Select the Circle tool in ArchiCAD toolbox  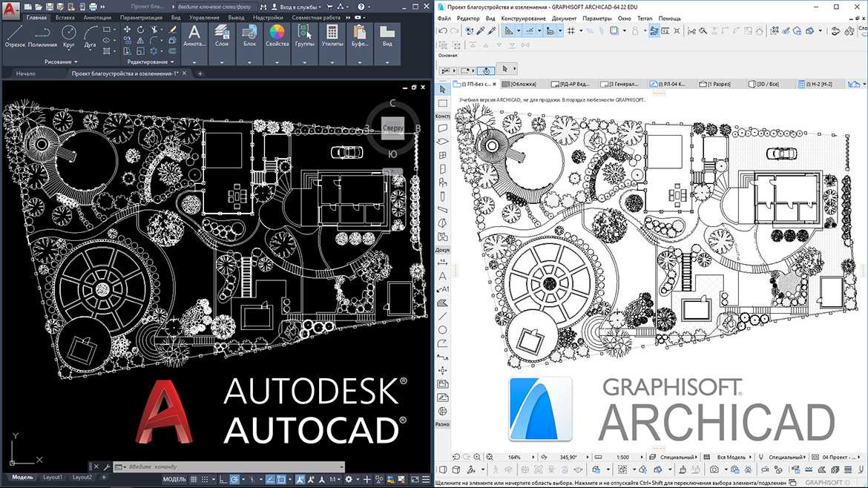pos(442,330)
